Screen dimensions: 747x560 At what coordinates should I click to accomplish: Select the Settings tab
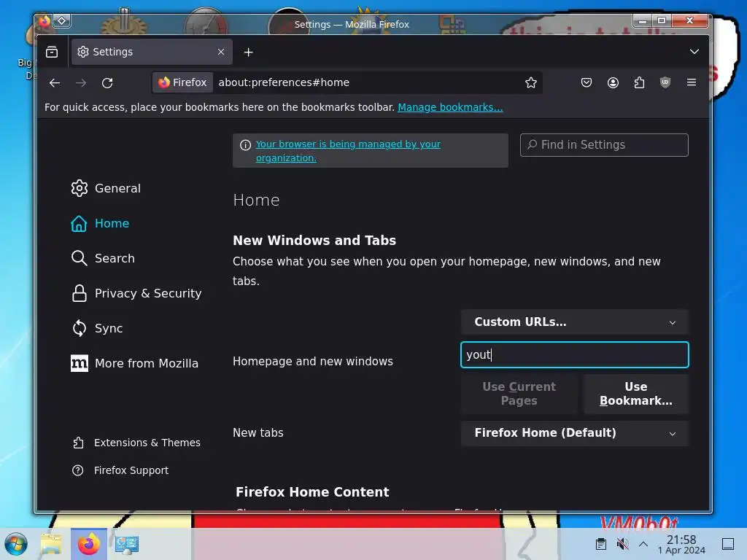152,52
